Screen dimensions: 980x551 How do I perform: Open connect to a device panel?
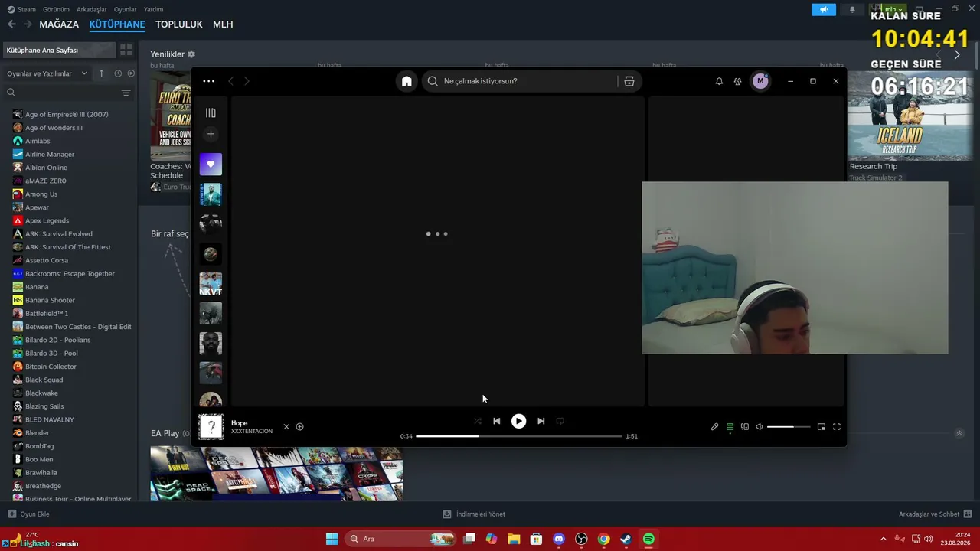[x=745, y=427]
